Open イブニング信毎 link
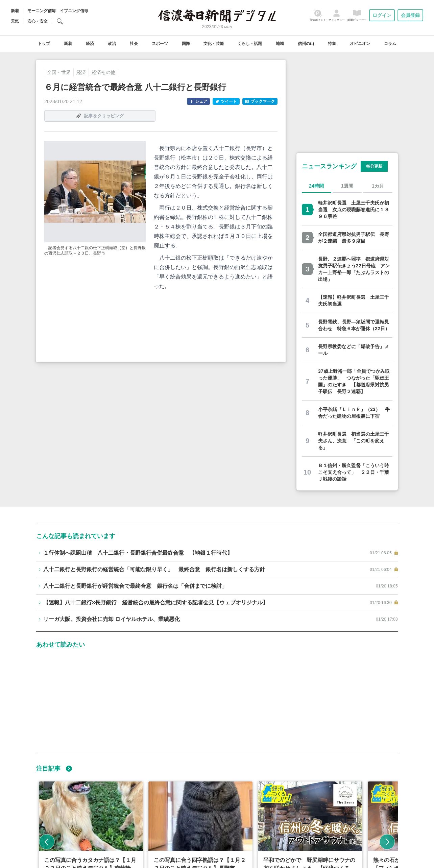Viewport: 434px width, 868px height. pos(74,11)
